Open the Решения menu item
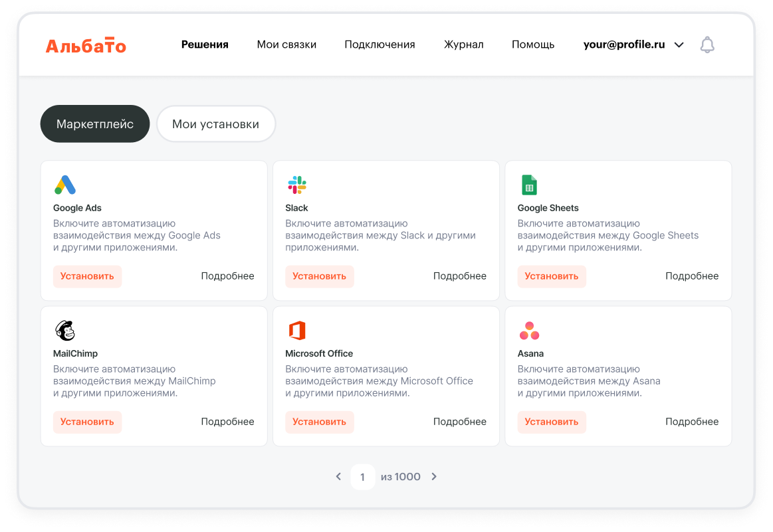The height and width of the screenshot is (532, 773). [x=204, y=44]
